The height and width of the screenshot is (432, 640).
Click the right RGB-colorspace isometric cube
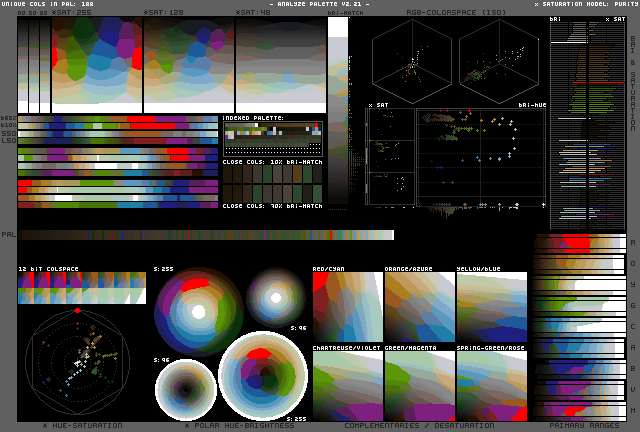[497, 60]
